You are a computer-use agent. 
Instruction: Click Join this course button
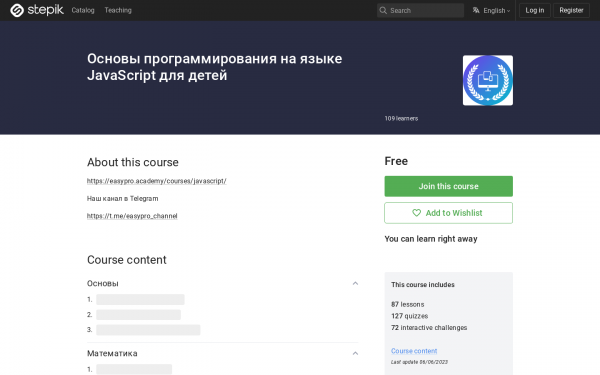[448, 186]
